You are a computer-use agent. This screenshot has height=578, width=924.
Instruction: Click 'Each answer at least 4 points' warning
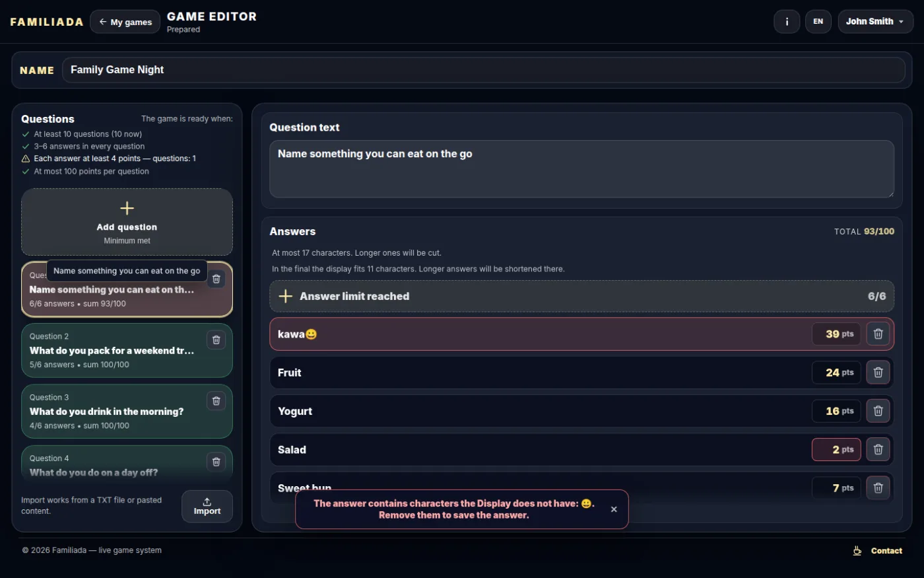point(115,159)
